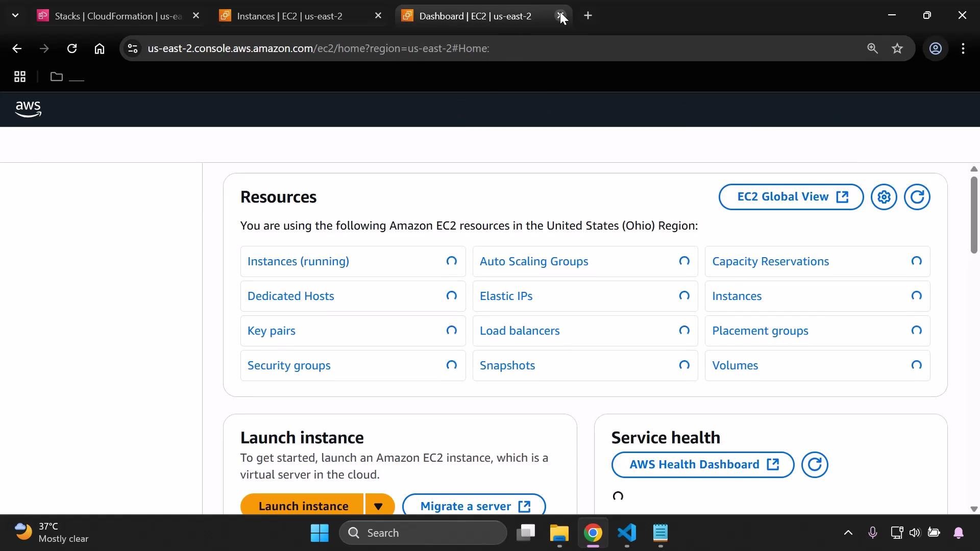This screenshot has height=551, width=980.
Task: Open AWS Health Dashboard
Action: click(703, 465)
